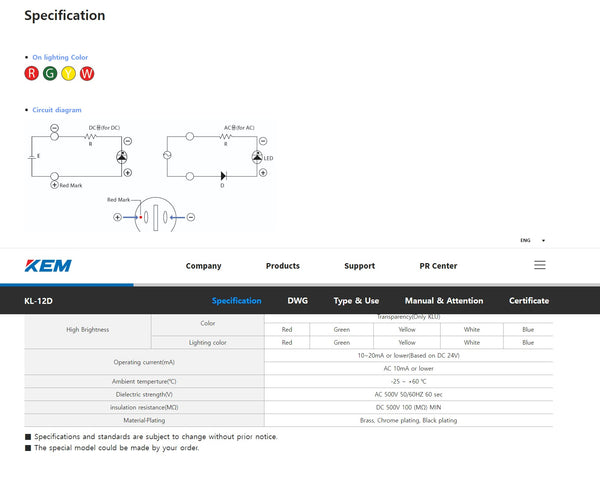
Task: Click the Red Mark terminal diagram
Action: (x=155, y=215)
